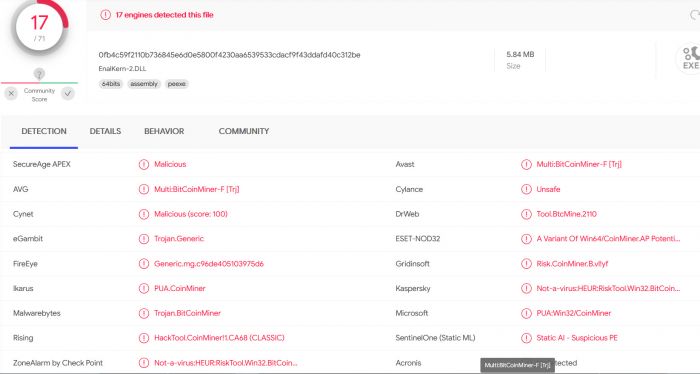Click the 5.84 MB size value
This screenshot has width=700, height=374.
[x=520, y=54]
